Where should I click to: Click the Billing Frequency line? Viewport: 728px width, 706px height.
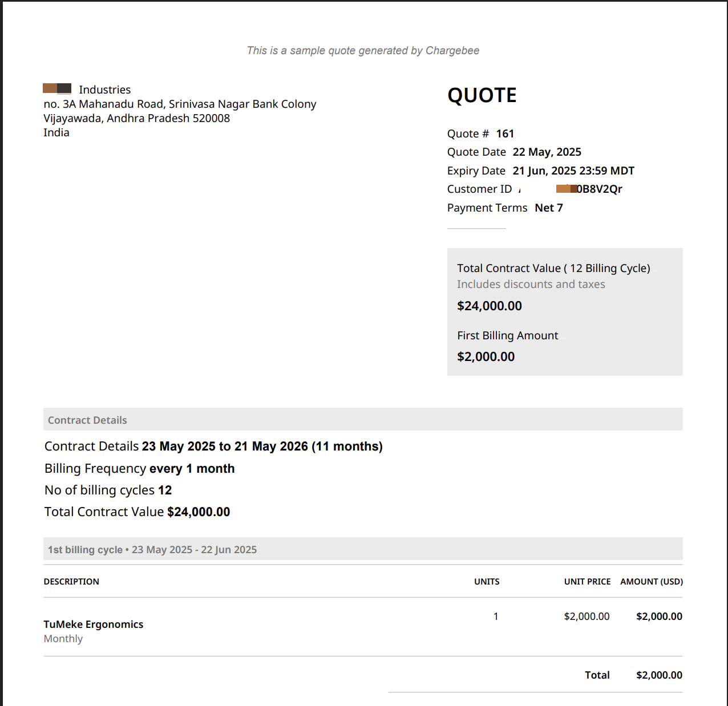[x=139, y=469]
